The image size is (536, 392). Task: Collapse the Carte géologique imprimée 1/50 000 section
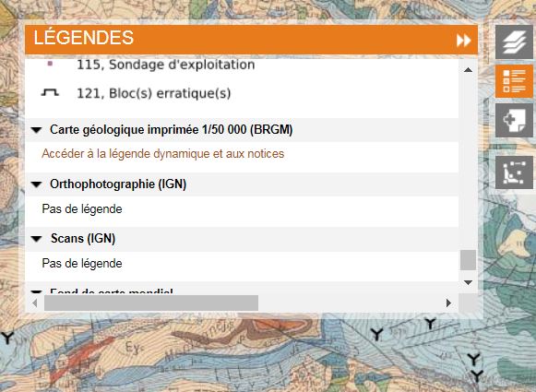pyautogui.click(x=36, y=130)
